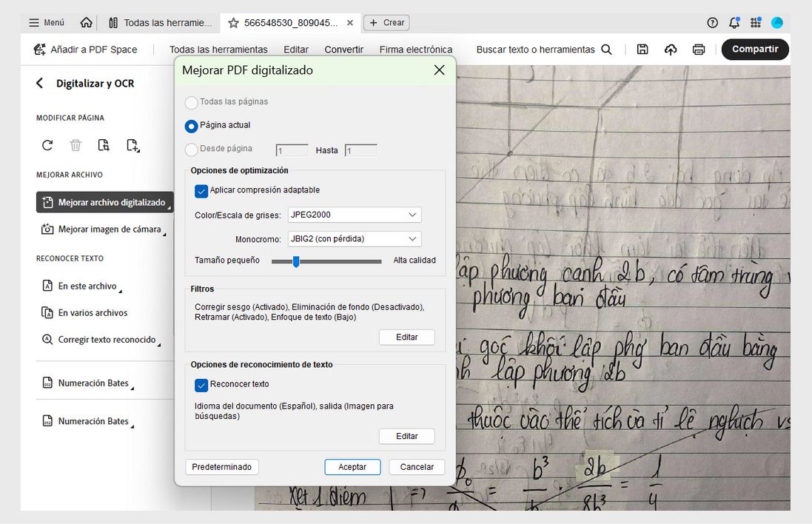Click the print icon in the toolbar
Image resolution: width=812 pixels, height=524 pixels.
[698, 50]
